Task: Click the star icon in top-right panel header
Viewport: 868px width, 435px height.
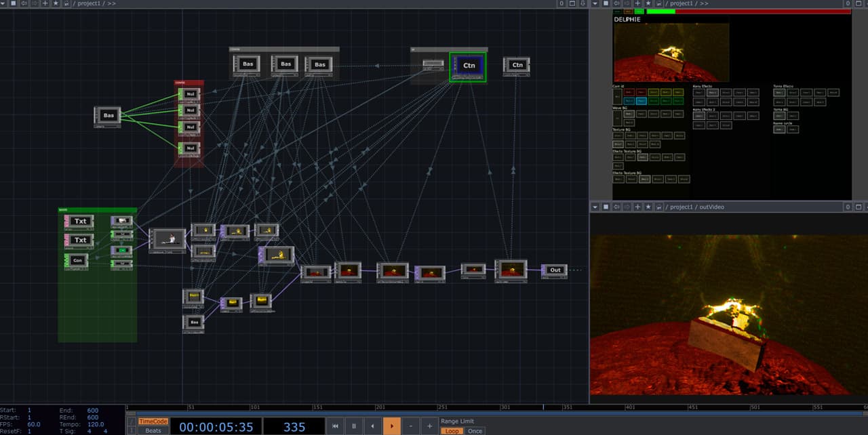Action: [648, 3]
